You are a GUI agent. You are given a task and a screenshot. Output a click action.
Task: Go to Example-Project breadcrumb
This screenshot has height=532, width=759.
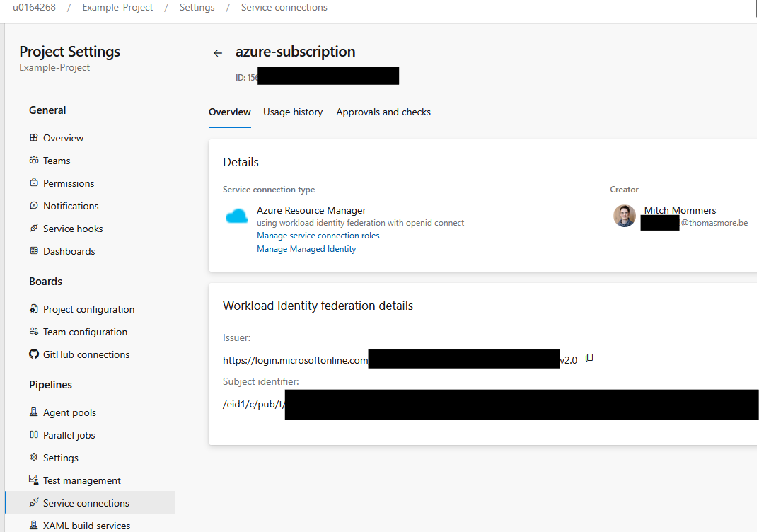pyautogui.click(x=117, y=7)
